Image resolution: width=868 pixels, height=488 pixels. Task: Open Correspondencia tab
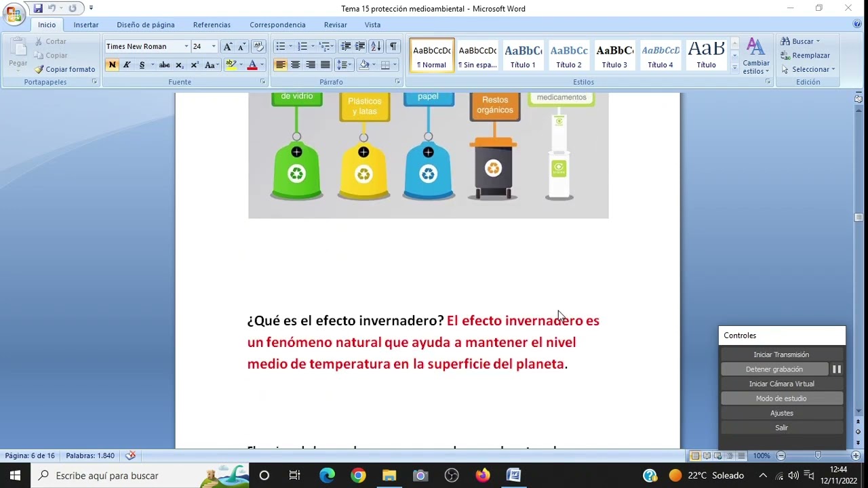pyautogui.click(x=277, y=25)
